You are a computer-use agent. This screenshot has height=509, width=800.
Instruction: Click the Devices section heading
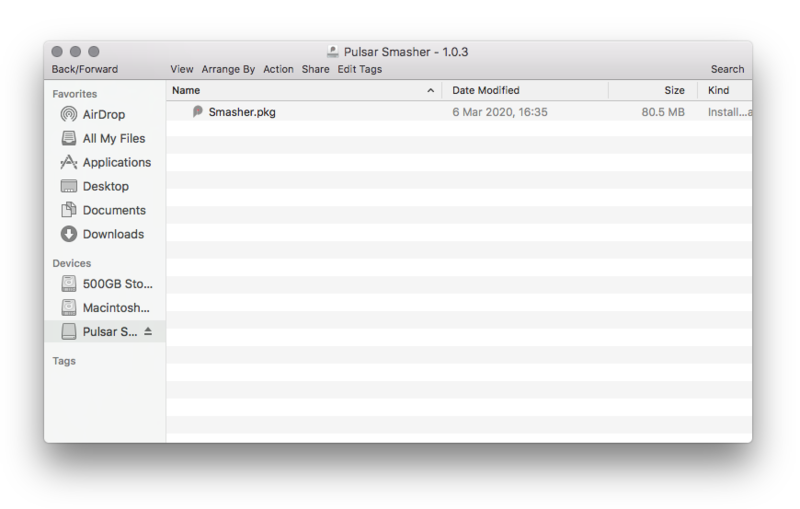71,263
